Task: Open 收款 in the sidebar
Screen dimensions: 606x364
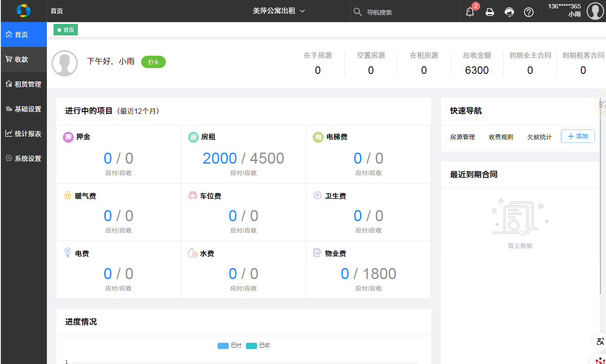Action: pyautogui.click(x=23, y=59)
